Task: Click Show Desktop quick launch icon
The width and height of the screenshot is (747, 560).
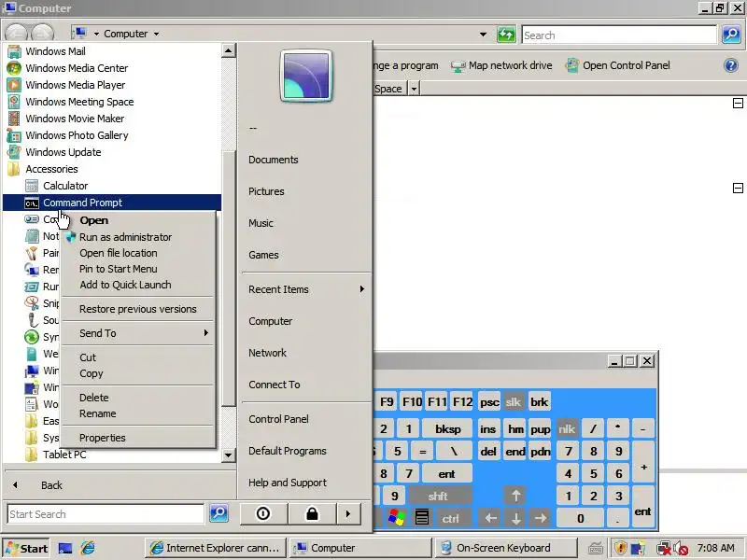Action: pos(65,548)
